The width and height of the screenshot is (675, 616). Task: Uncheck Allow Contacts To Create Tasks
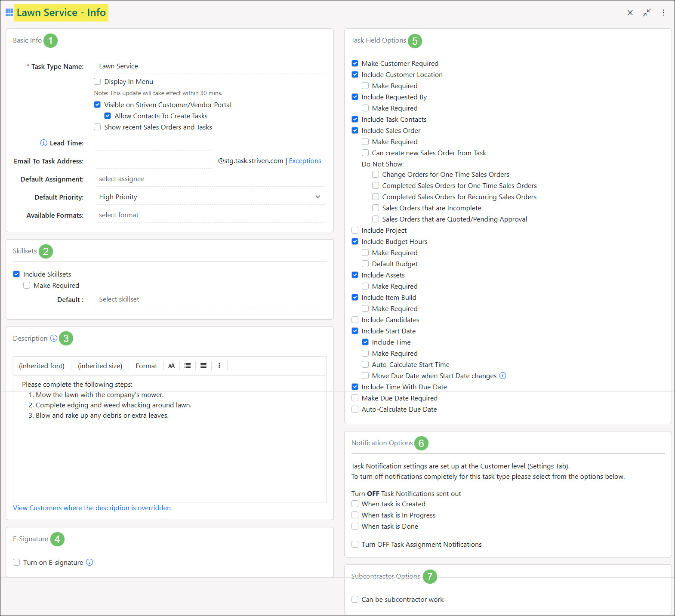click(x=108, y=116)
